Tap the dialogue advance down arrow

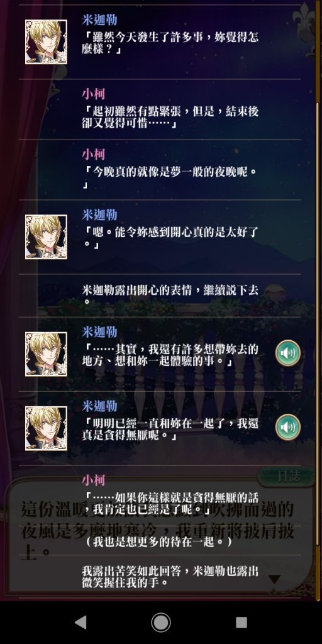click(274, 579)
